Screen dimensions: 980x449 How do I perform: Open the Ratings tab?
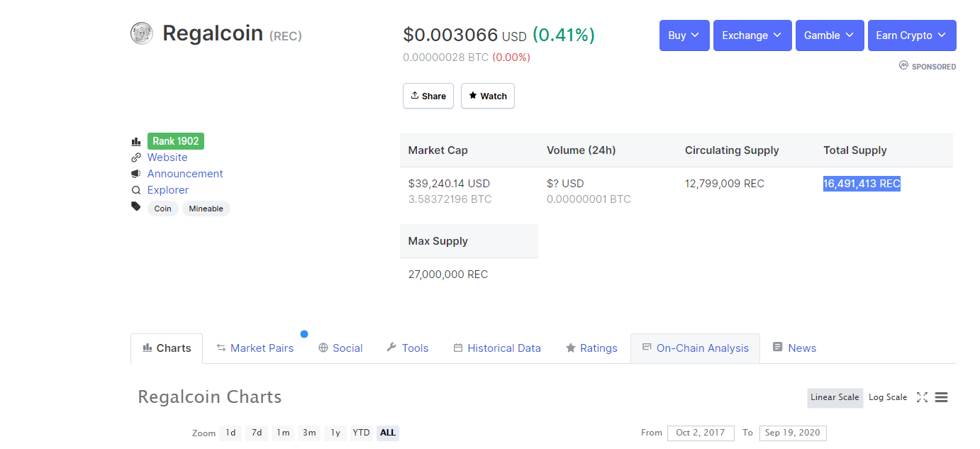[591, 348]
